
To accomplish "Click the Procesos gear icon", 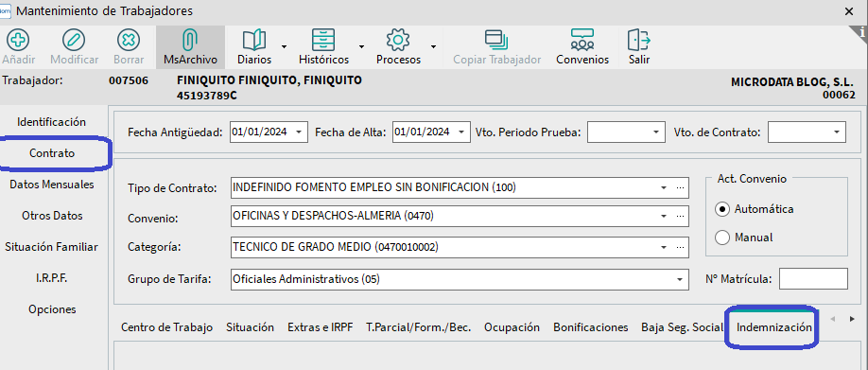I will [397, 40].
